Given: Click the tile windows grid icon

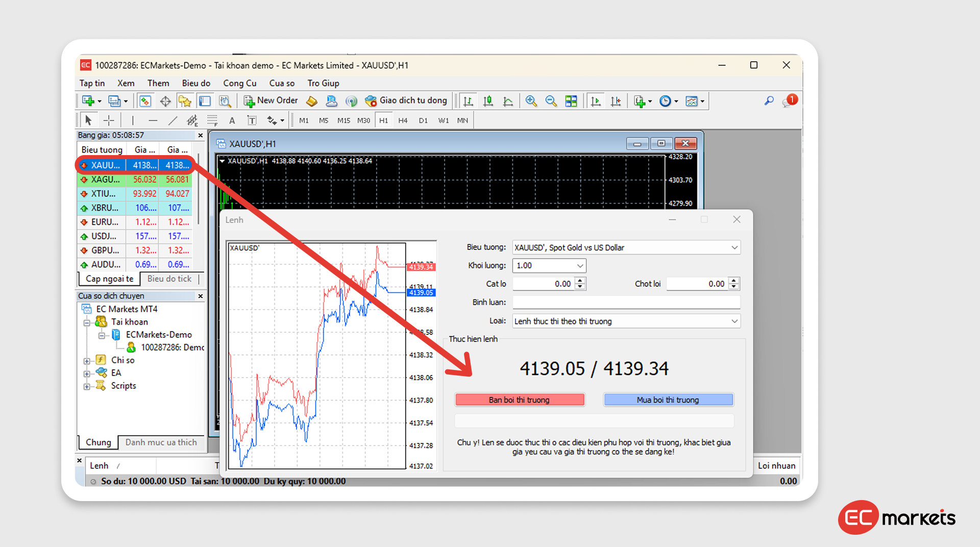Looking at the screenshot, I should [571, 101].
